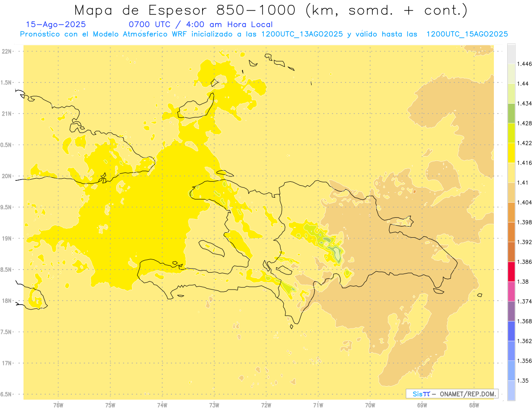The image size is (532, 411).
Task: Pick the tan swatch between 1.404 and 1.41
Action: (x=511, y=192)
